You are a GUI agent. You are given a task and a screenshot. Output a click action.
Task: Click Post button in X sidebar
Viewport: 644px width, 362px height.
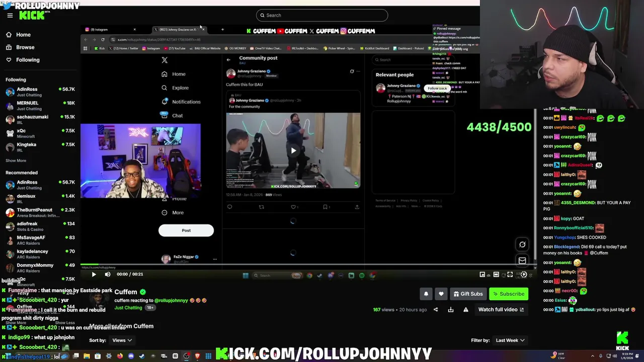(x=186, y=230)
